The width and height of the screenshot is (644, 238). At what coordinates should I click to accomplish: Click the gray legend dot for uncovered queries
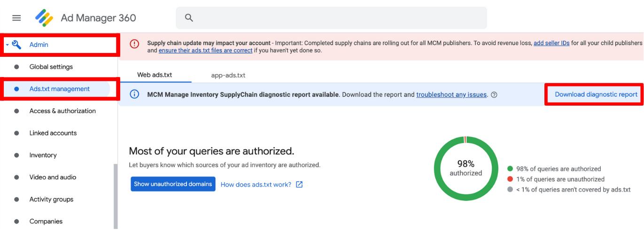click(510, 189)
